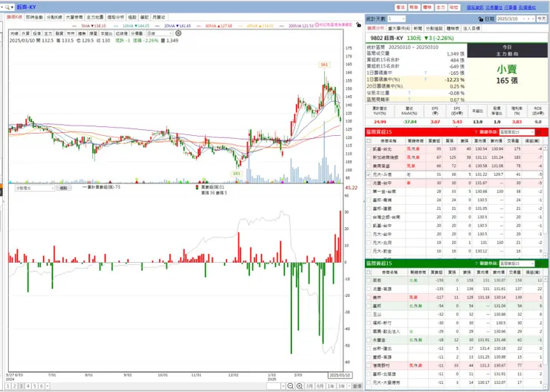
Task: Click the icon at right end of green 賣超15 header
Action: (x=539, y=264)
